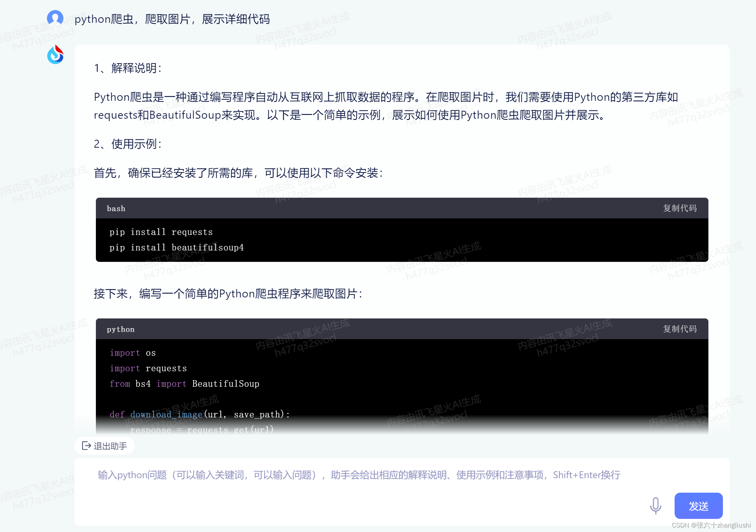Click the heading 1、解释说明
Image resolution: width=756 pixels, height=532 pixels.
tap(128, 68)
